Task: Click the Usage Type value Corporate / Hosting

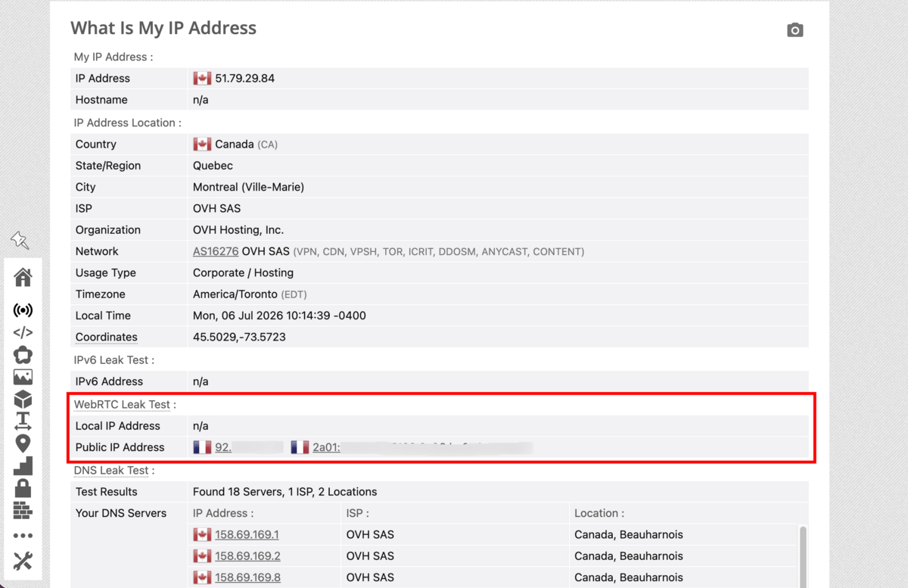Action: tap(243, 272)
